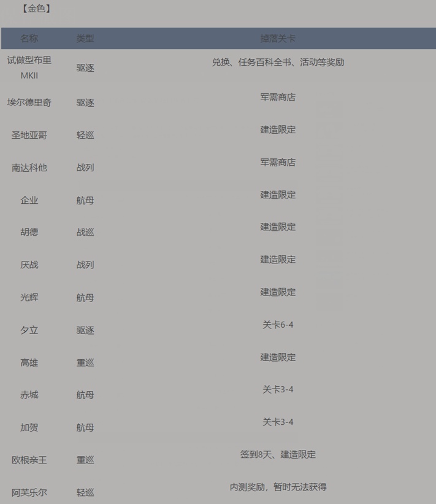
Task: Click 战列 type in 厌战 row
Action: point(85,265)
